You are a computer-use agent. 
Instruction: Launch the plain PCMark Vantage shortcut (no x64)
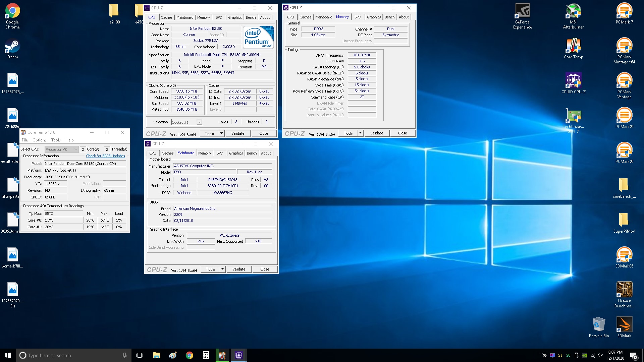(624, 85)
